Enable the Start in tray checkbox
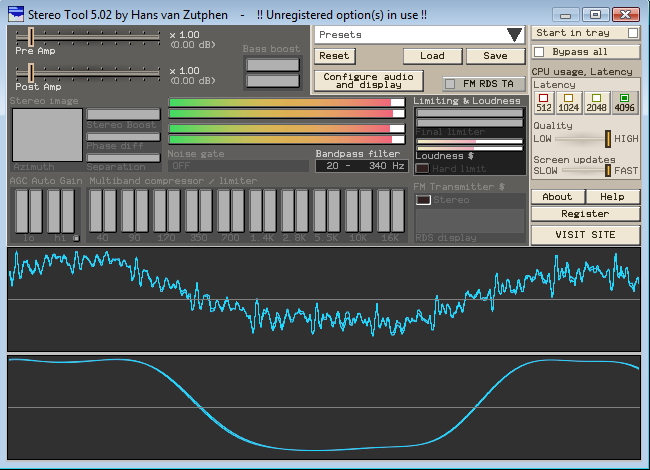The image size is (650, 470). click(633, 33)
